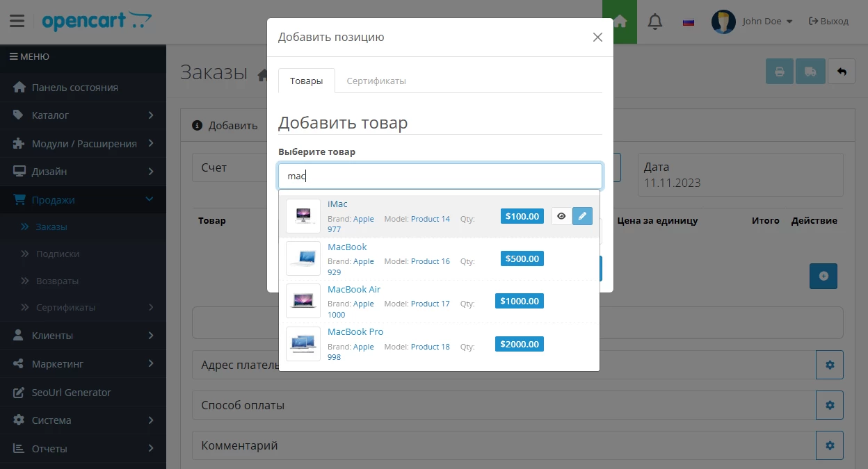
Task: Open the John Doe user dropdown
Action: (768, 22)
